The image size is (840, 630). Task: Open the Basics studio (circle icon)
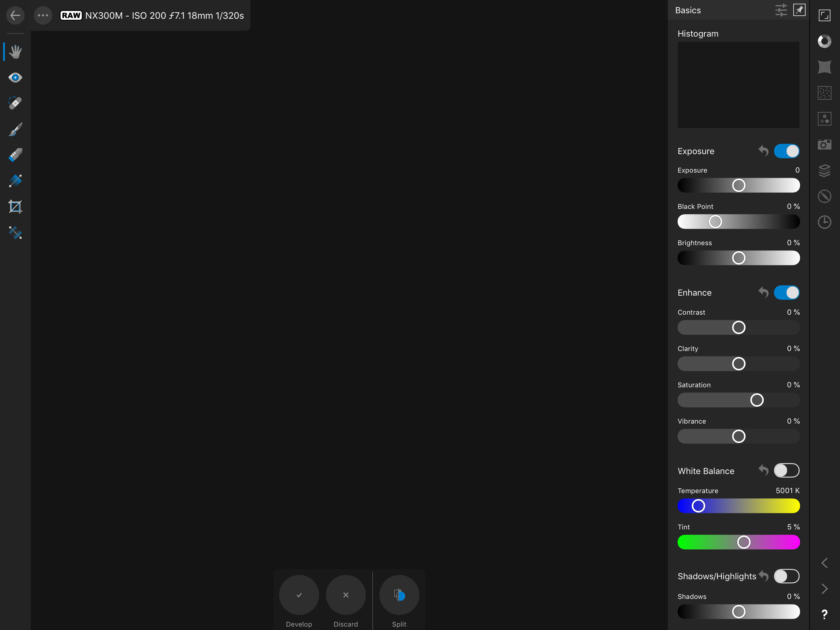click(x=824, y=41)
